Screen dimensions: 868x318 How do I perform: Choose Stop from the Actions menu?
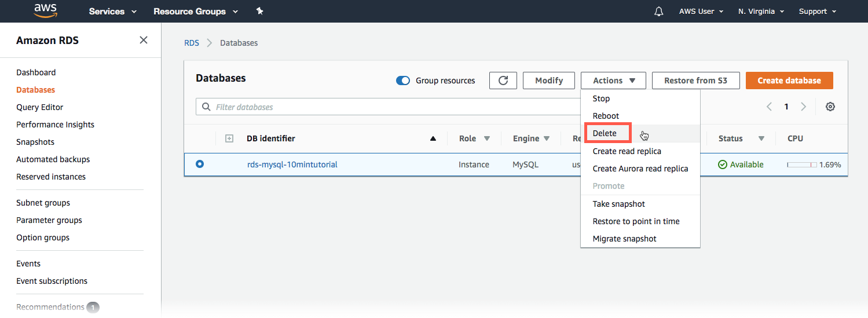pyautogui.click(x=640, y=98)
